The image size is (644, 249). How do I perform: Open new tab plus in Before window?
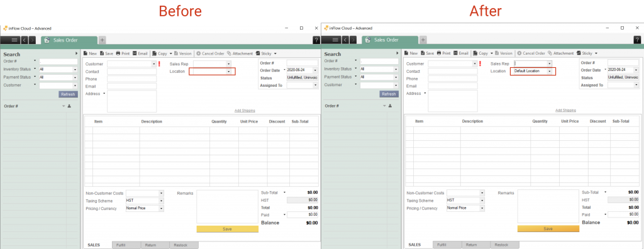(103, 40)
